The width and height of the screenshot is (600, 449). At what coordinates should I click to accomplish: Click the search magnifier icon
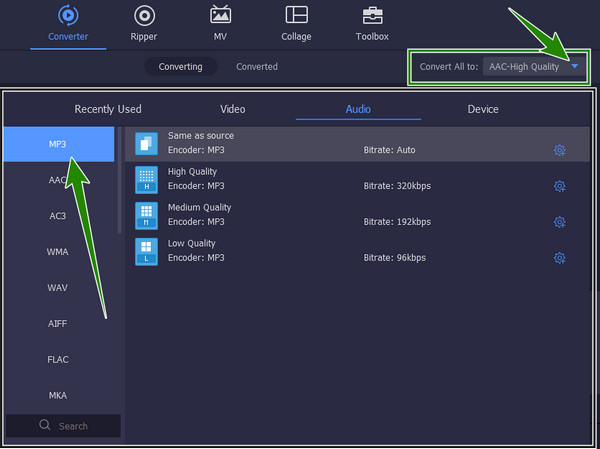[45, 425]
